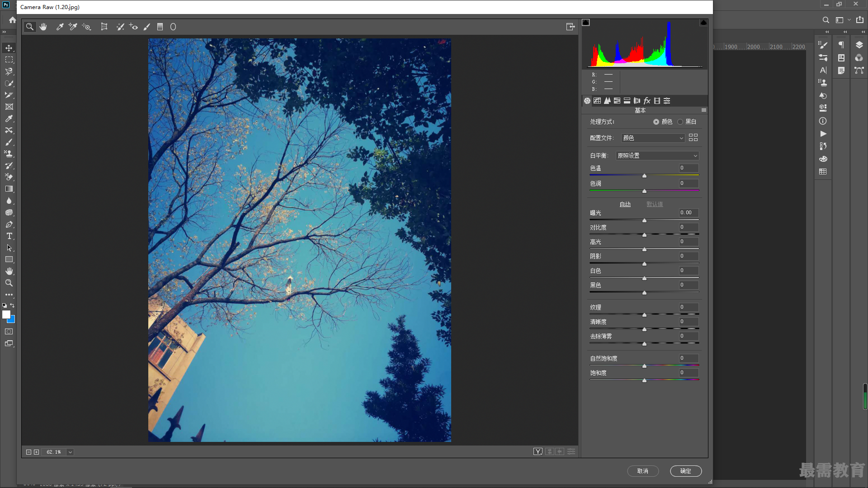This screenshot has width=868, height=488.
Task: Open the zoom level dropdown at 62.1%
Action: click(x=70, y=452)
